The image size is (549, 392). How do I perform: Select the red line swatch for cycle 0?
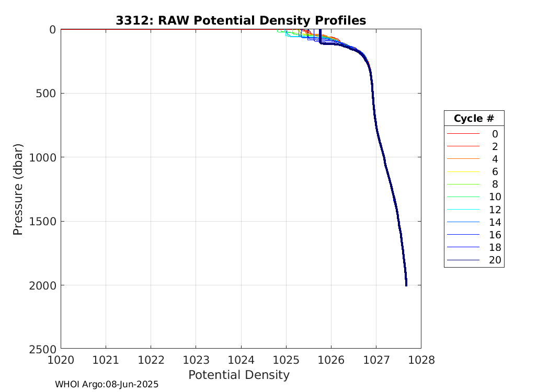(x=463, y=134)
